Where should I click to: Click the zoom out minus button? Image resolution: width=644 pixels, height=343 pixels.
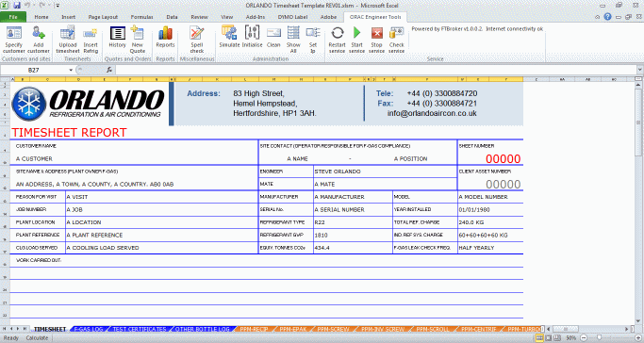584,338
